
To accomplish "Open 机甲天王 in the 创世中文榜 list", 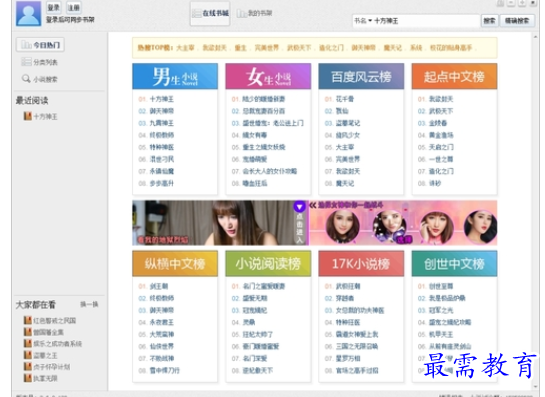I will tap(441, 334).
